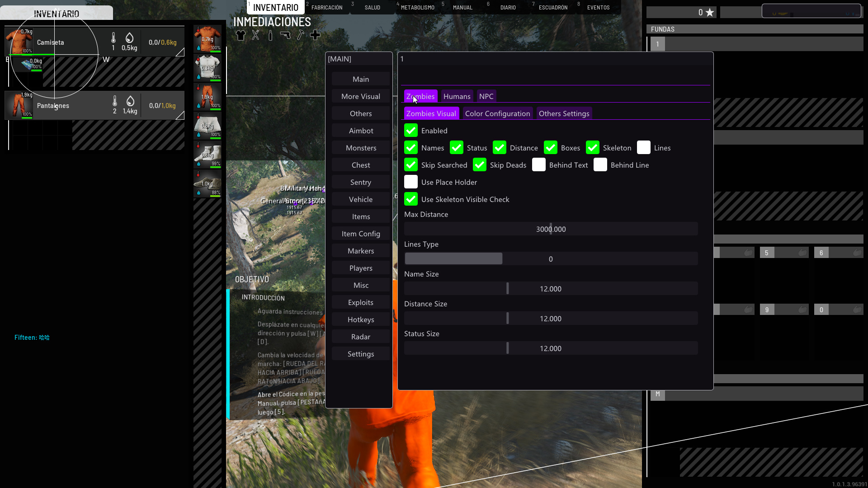Switch to the Humans tab

(457, 96)
